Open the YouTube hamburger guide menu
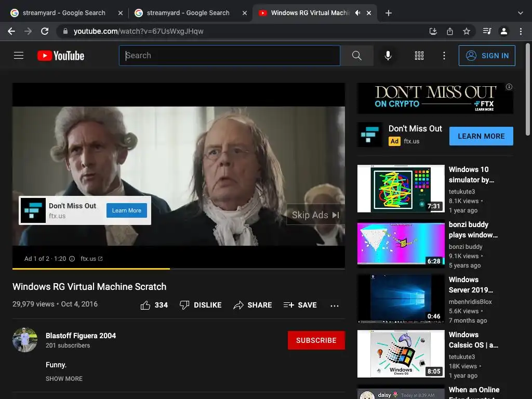The width and height of the screenshot is (532, 399). click(x=19, y=55)
